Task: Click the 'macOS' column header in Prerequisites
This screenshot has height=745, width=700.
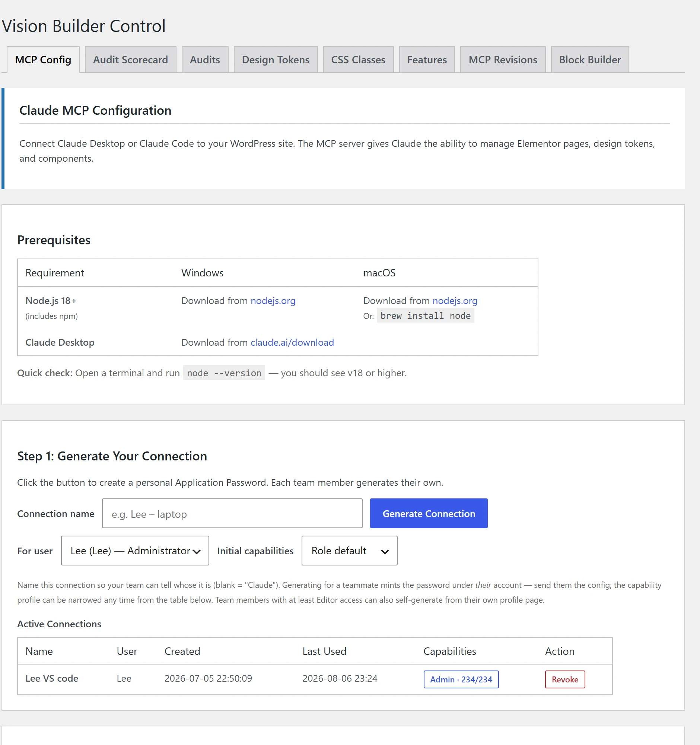Action: (x=379, y=273)
